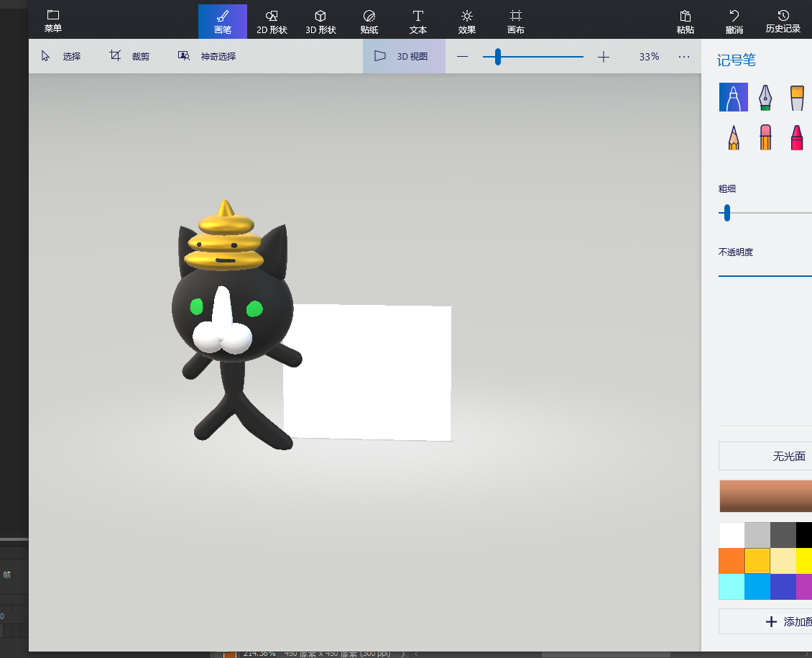
Task: Click the 裁剪 crop tool
Action: [130, 56]
